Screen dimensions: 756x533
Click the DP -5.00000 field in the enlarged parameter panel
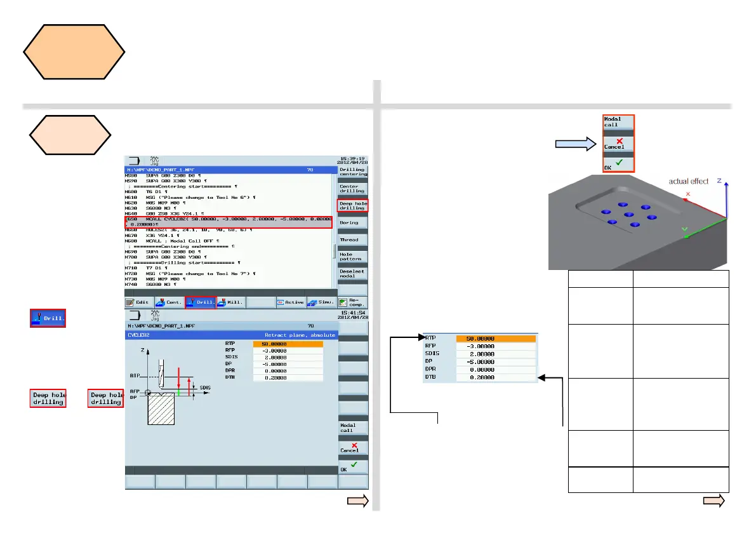[x=496, y=361]
